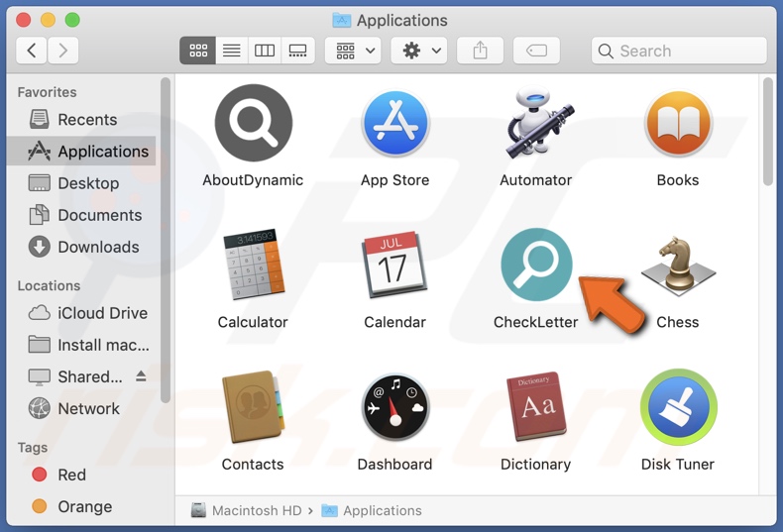783x532 pixels.
Task: Click the Applications folder title icon
Action: click(342, 21)
